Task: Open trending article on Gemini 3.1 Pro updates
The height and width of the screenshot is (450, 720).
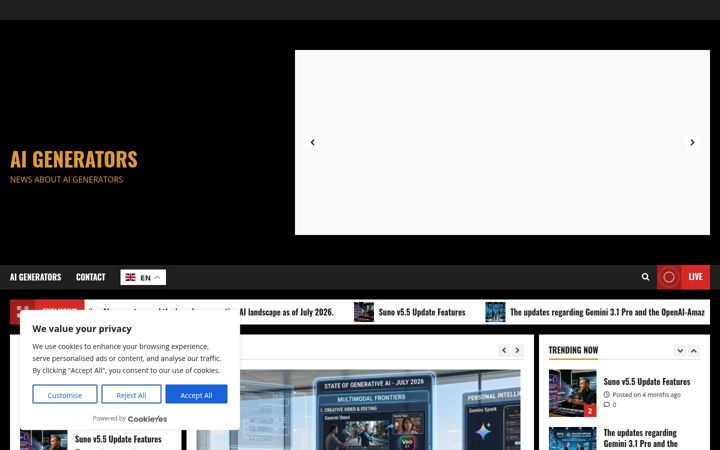Action: (x=640, y=439)
